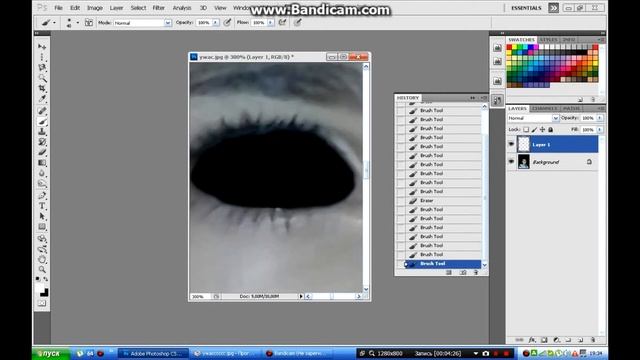
Task: Select the History Brush tool
Action: coord(42,142)
